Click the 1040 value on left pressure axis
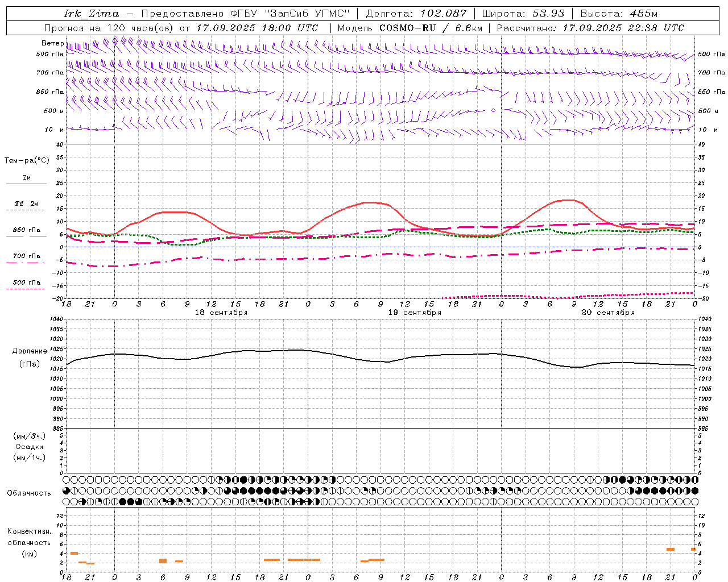 (56, 319)
